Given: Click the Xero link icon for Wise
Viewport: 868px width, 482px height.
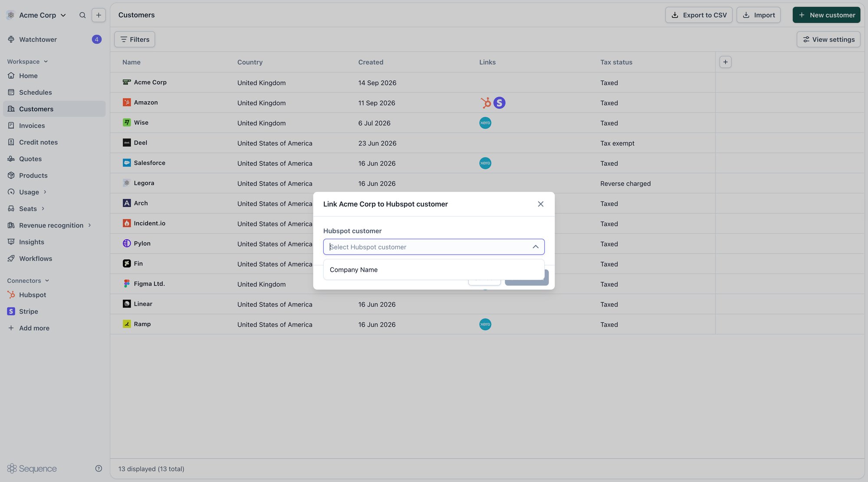Looking at the screenshot, I should click(x=485, y=123).
